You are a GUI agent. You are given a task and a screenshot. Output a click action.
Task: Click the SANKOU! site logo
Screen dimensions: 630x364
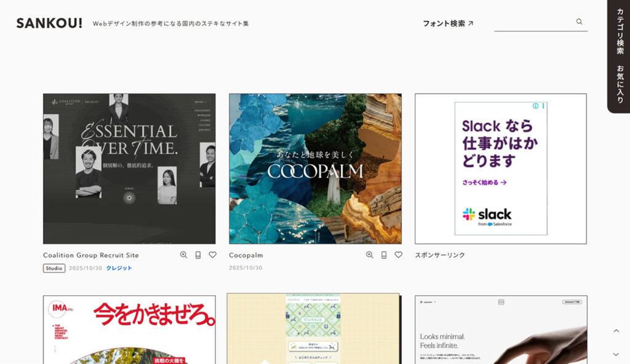(x=49, y=23)
